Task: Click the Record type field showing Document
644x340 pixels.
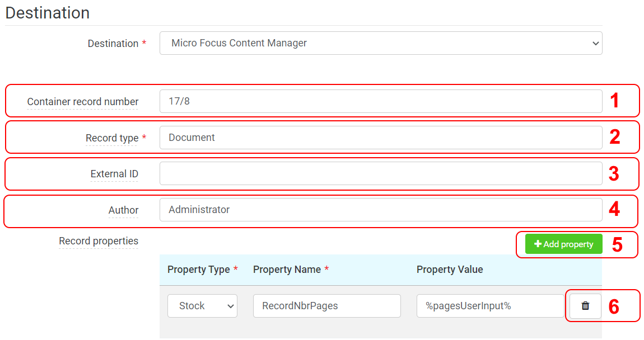Action: click(x=381, y=138)
